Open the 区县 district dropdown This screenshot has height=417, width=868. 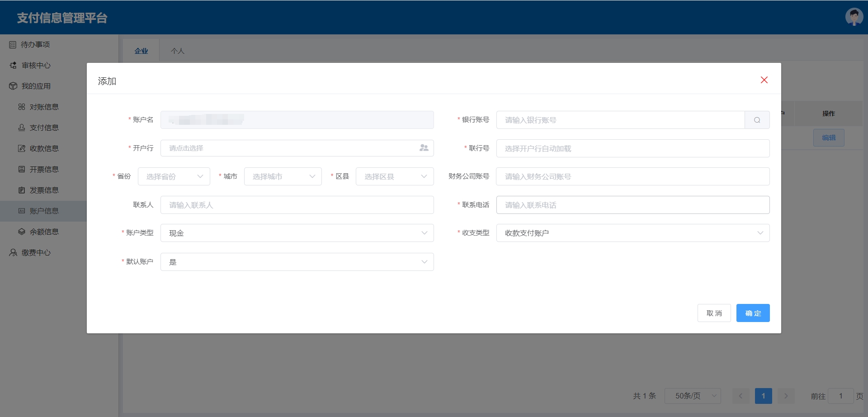pos(395,176)
